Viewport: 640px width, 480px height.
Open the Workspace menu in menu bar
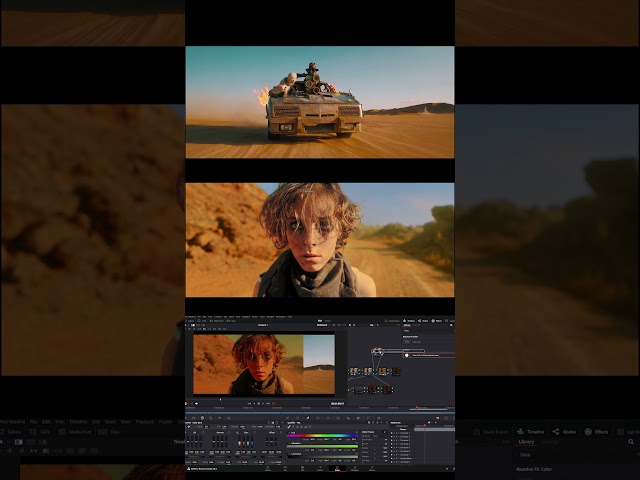(280, 317)
